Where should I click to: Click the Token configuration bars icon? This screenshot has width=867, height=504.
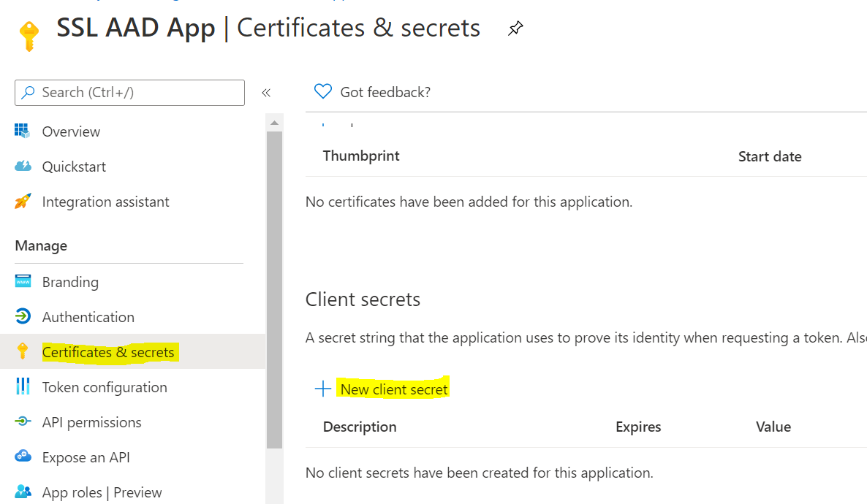[x=23, y=386]
